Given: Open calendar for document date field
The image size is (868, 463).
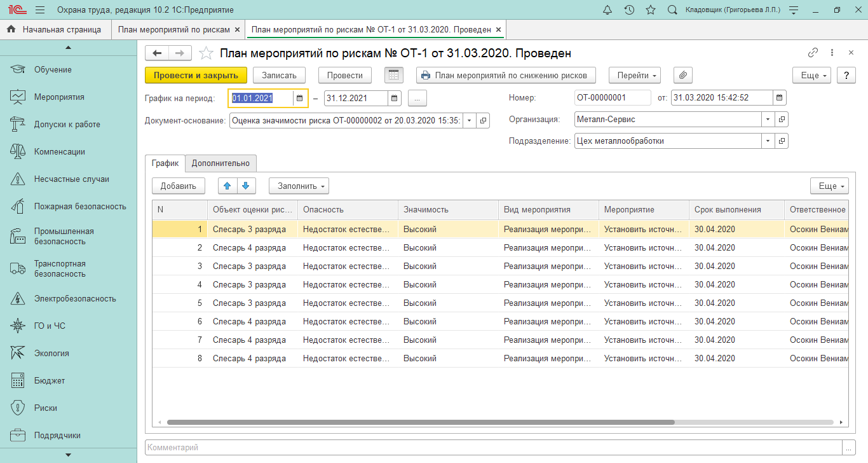Looking at the screenshot, I should click(780, 98).
